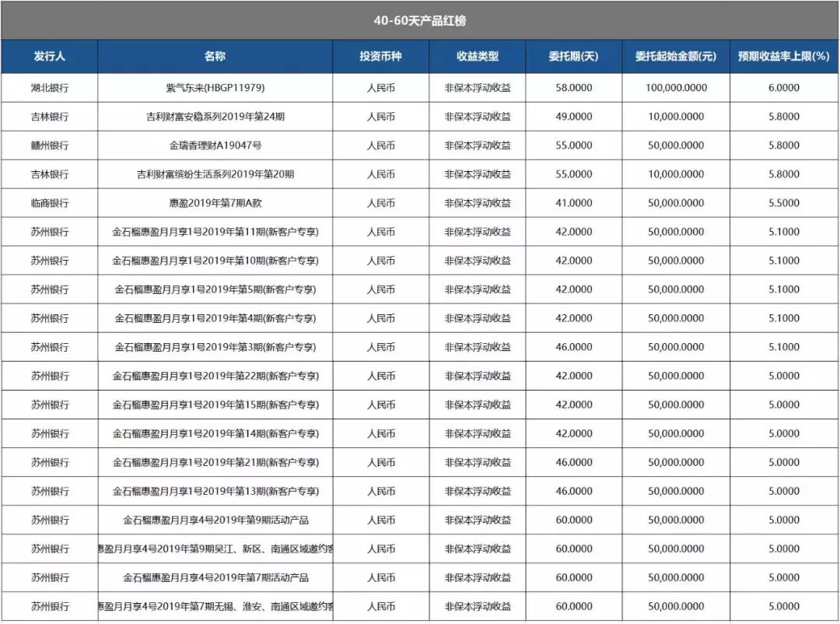Select product 吉利财富缤纷生活系列2019年第20期

pos(215,175)
